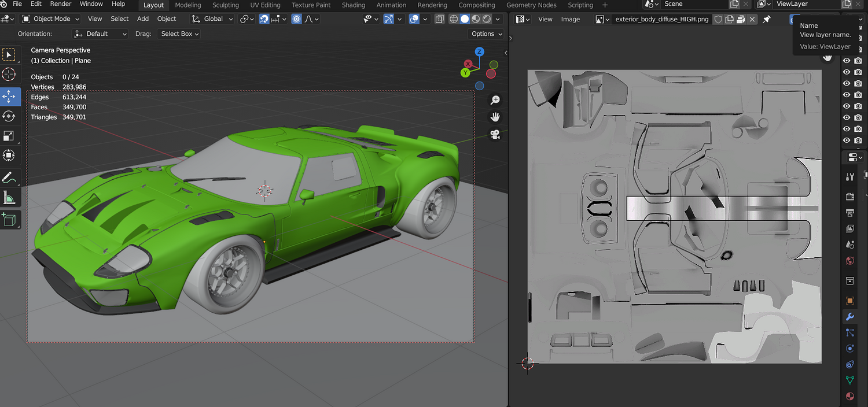
Task: Expand the Select Box drag dropdown
Action: [179, 34]
